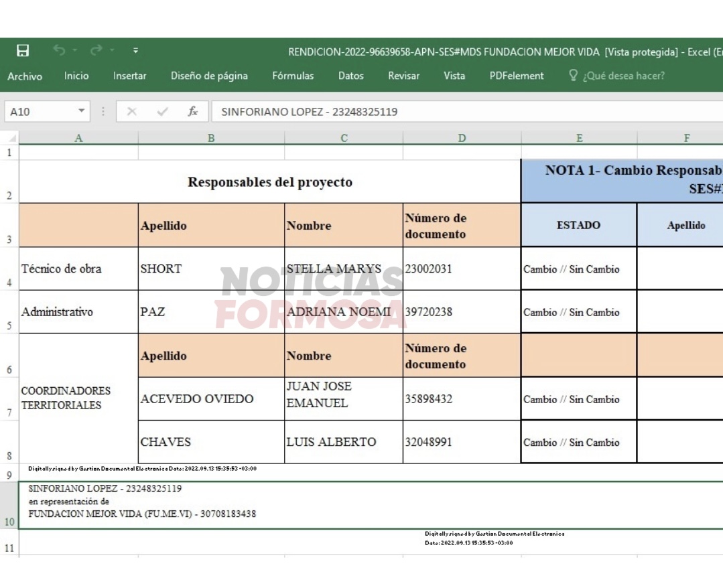Click the 39720238 document number cell

pos(462,312)
